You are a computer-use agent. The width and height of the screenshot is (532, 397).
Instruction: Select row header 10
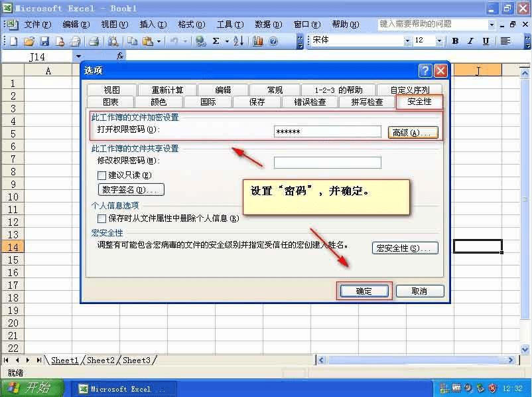point(13,197)
